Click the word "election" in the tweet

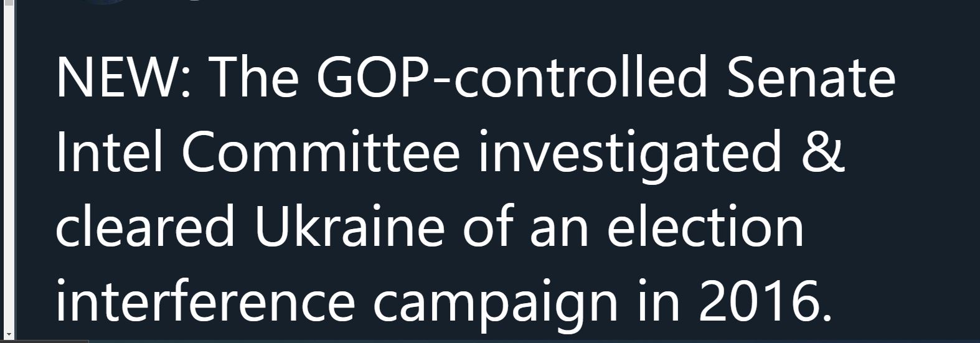point(705,226)
